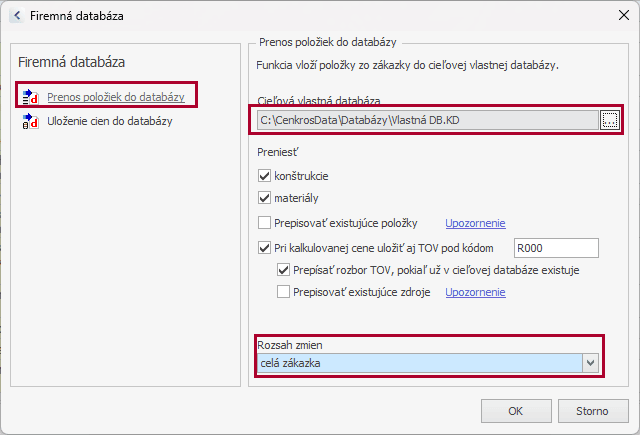Click the Uloženie cien do databázy icon
Viewport: 640px width, 435px height.
pyautogui.click(x=29, y=122)
